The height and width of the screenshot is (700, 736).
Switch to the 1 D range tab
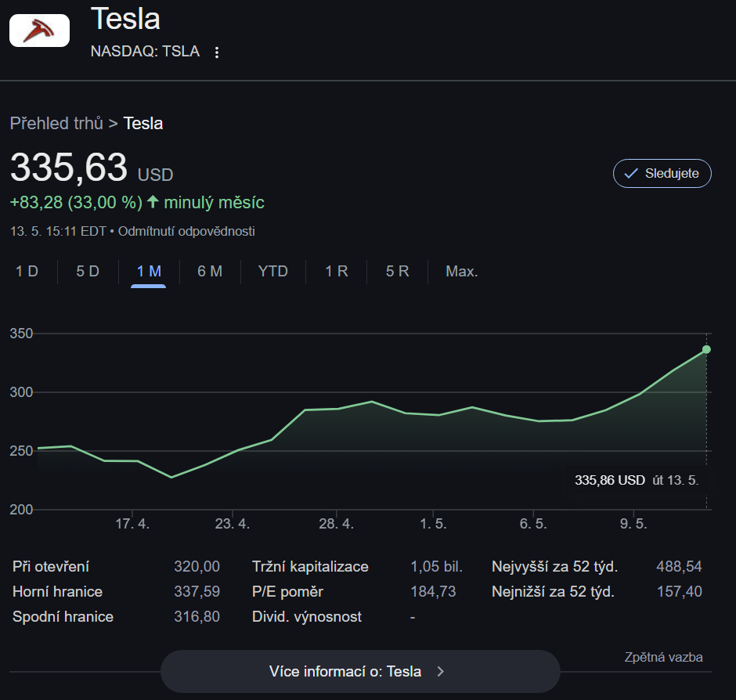27,272
